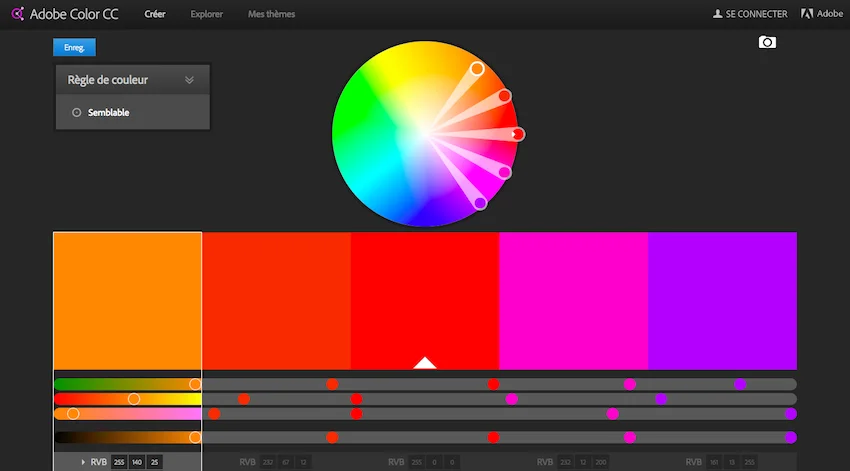Click the RVB label under purple swatch
This screenshot has height=471, width=850.
(x=694, y=462)
